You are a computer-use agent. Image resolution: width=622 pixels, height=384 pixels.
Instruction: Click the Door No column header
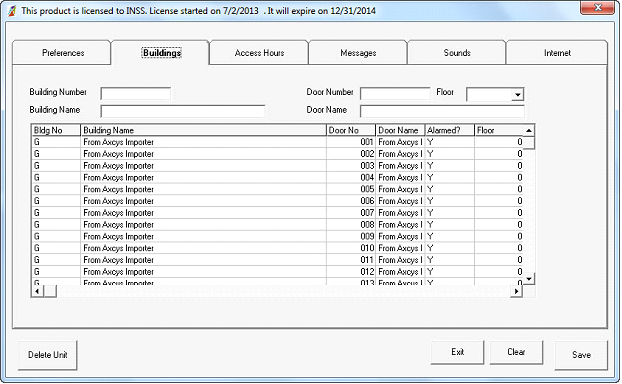click(351, 130)
